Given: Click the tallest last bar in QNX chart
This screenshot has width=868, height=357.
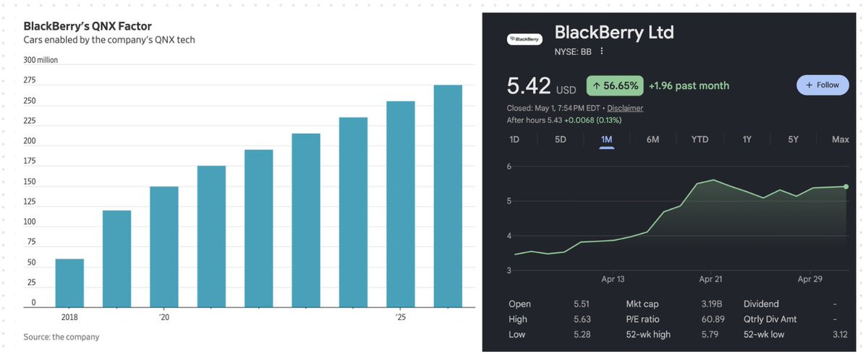Looking at the screenshot, I should [x=448, y=196].
